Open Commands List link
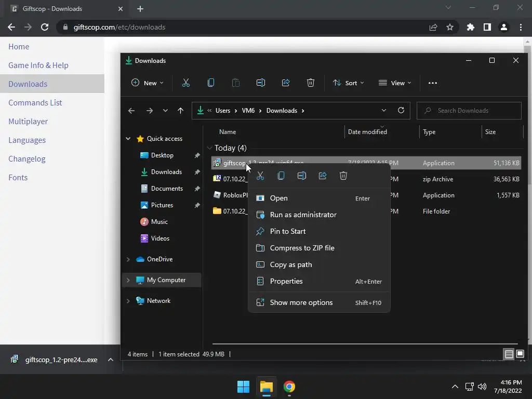The height and width of the screenshot is (399, 532). pyautogui.click(x=35, y=102)
